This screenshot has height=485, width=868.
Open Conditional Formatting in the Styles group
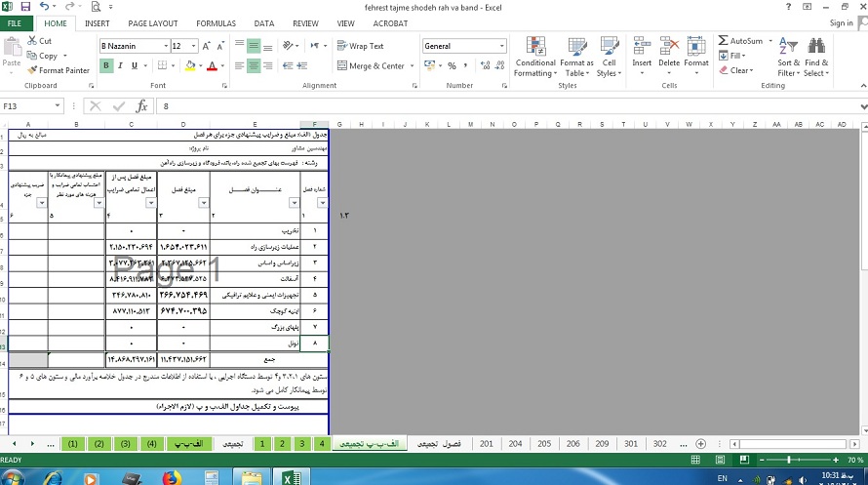[x=534, y=57]
